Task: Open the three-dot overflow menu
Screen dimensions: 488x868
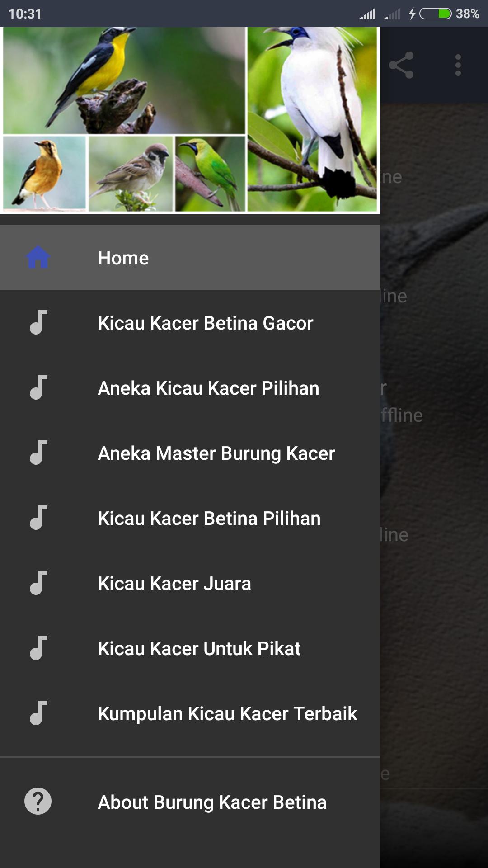Action: click(458, 65)
